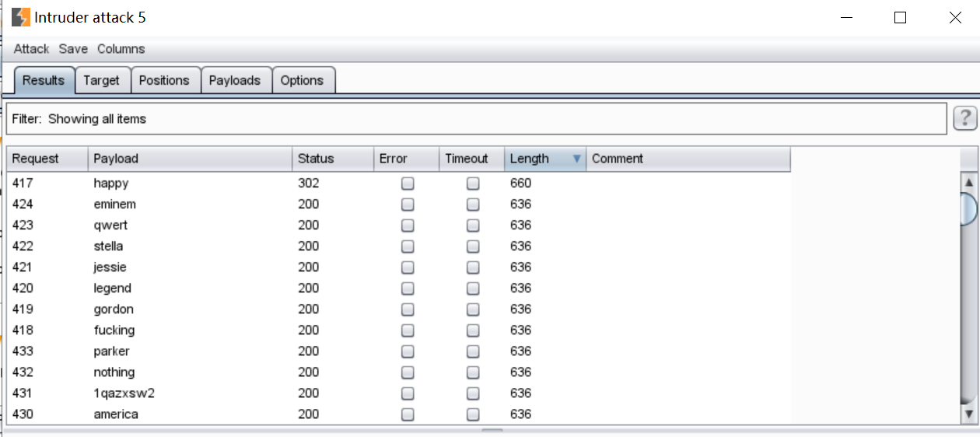Open the Attack menu
The height and width of the screenshot is (437, 980).
tap(31, 49)
